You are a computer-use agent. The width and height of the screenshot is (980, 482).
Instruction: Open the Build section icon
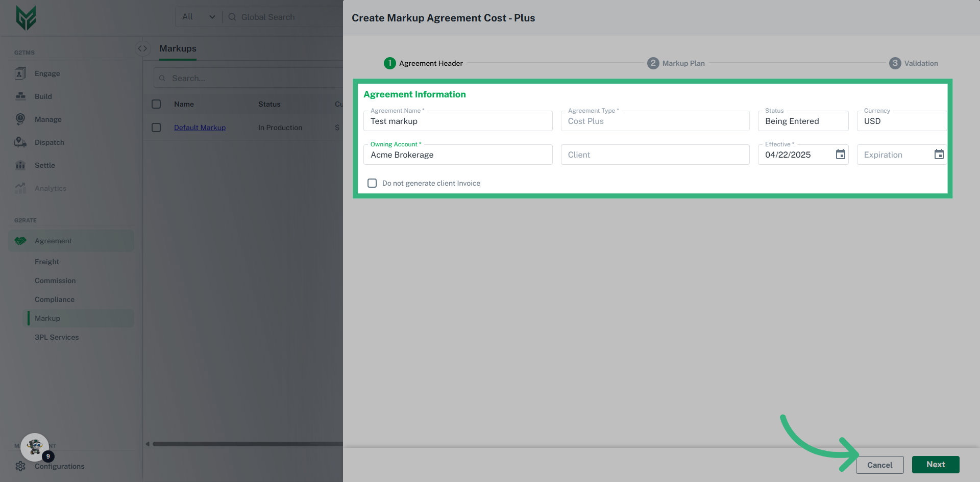coord(20,96)
